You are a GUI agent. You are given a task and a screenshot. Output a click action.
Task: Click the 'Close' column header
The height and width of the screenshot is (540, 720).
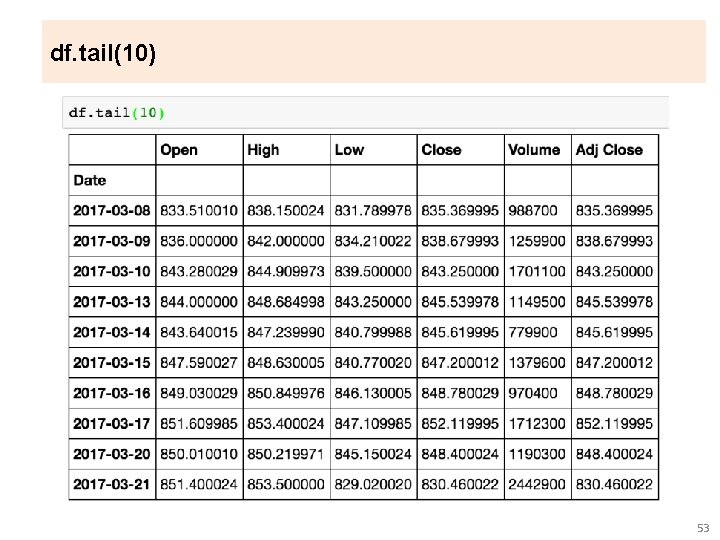[x=441, y=150]
